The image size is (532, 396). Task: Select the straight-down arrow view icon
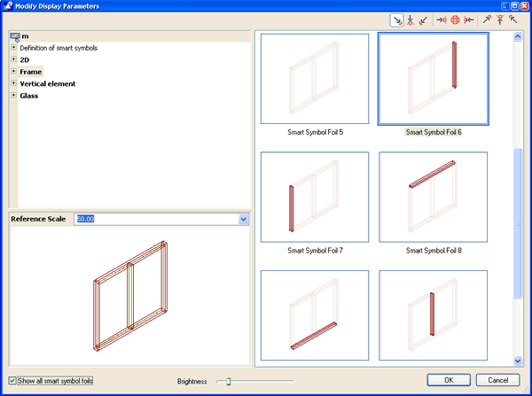(x=411, y=20)
